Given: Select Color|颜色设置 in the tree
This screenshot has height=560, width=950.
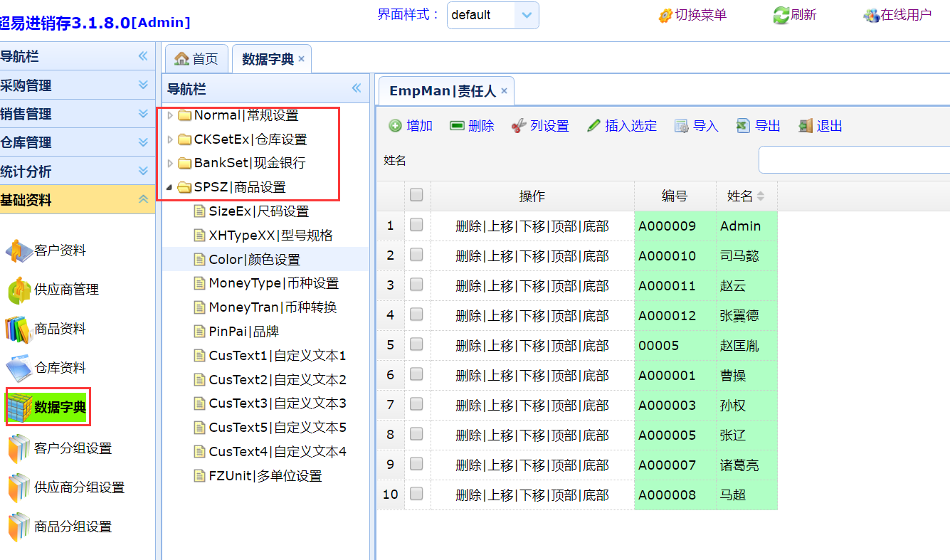Looking at the screenshot, I should (254, 260).
